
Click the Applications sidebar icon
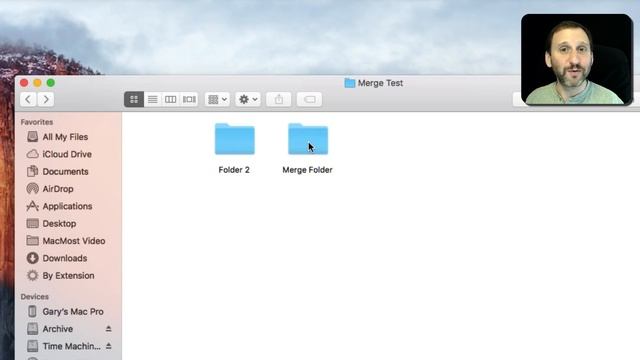pos(33,206)
